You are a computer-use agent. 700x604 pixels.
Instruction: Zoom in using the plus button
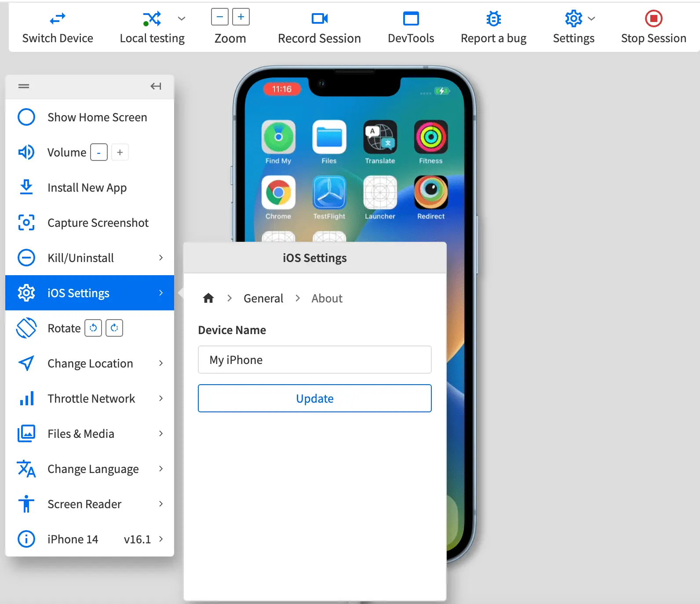coord(241,17)
